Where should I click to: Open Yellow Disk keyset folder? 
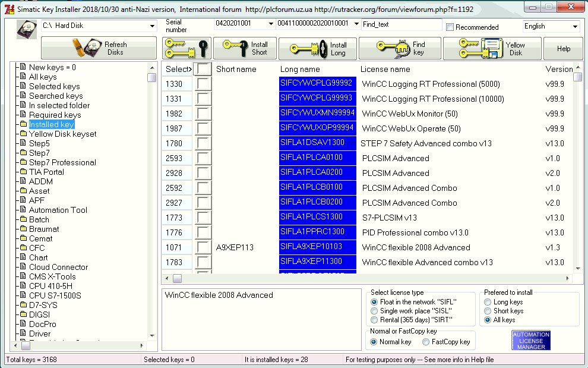coord(62,134)
